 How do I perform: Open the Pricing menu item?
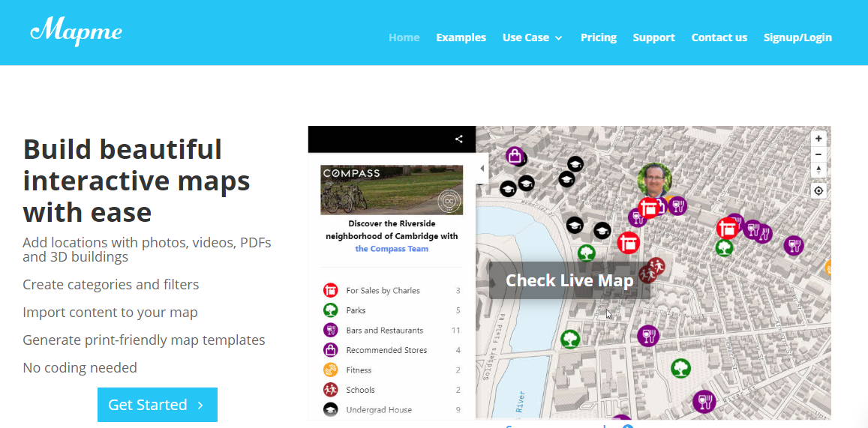[598, 37]
